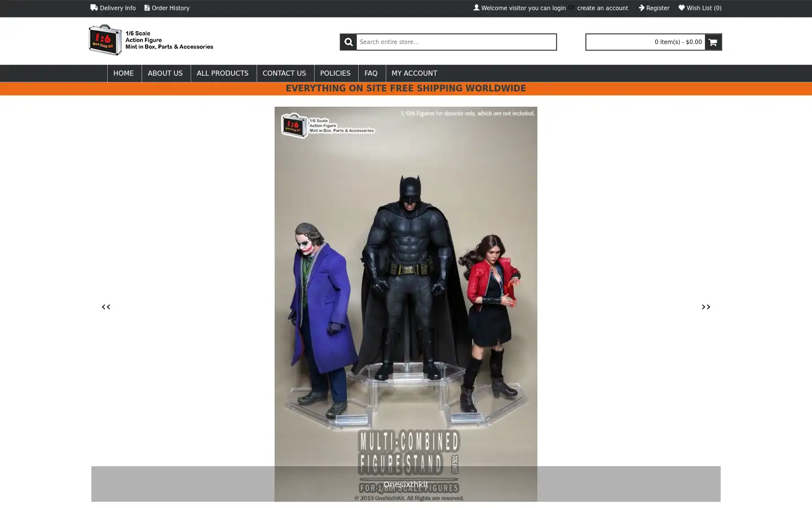The width and height of the screenshot is (812, 508).
Task: Click the 1/6 Scale store logo
Action: 151,40
